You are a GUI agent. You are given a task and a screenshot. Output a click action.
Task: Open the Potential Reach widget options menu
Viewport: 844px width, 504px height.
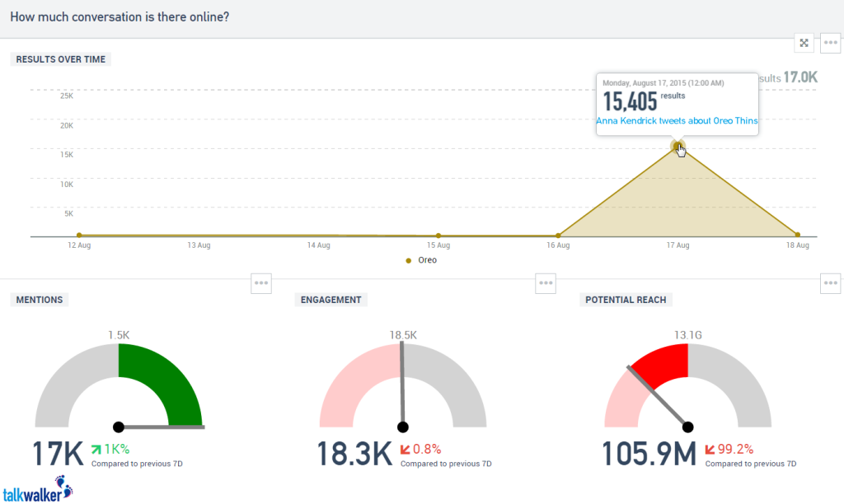click(x=830, y=283)
